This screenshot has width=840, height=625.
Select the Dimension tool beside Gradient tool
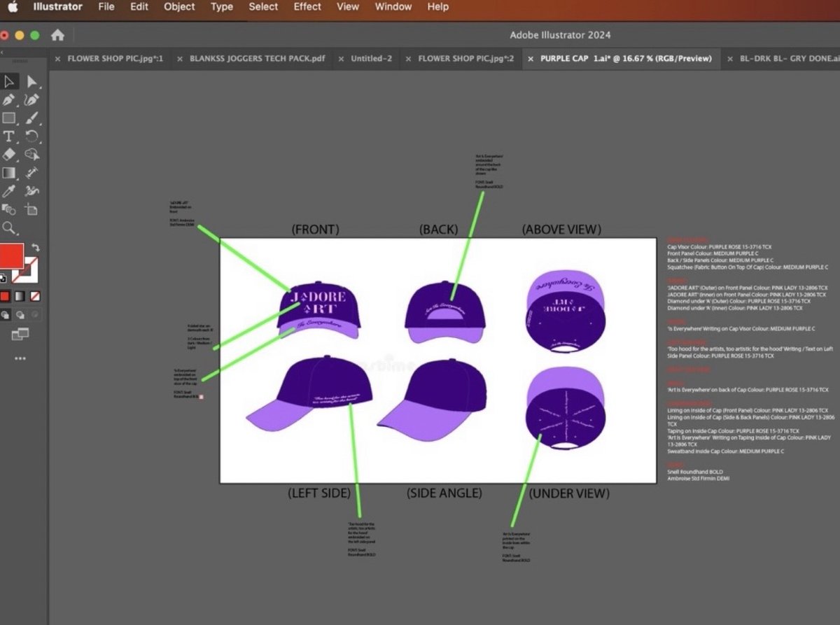click(x=31, y=173)
